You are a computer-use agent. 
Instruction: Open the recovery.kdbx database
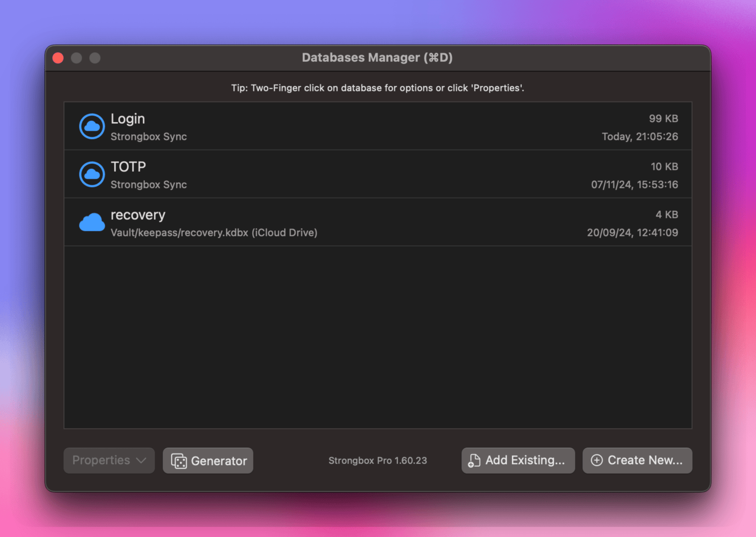pos(323,222)
